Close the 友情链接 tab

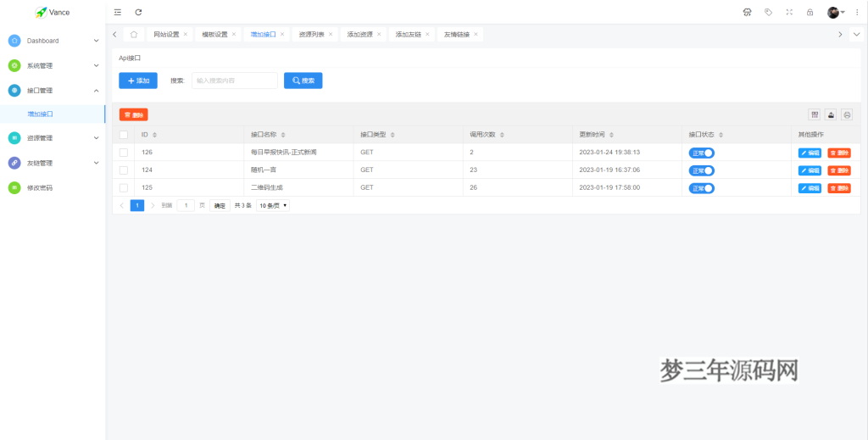[476, 34]
